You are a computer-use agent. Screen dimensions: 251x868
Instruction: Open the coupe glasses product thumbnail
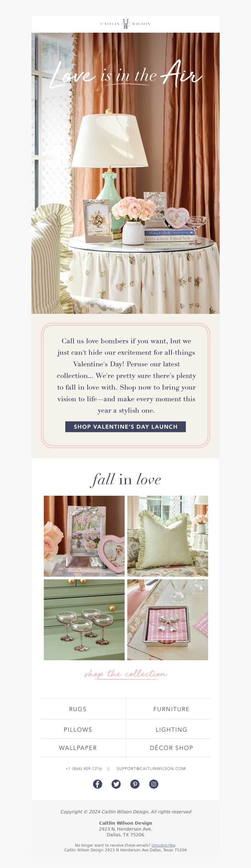[84, 620]
